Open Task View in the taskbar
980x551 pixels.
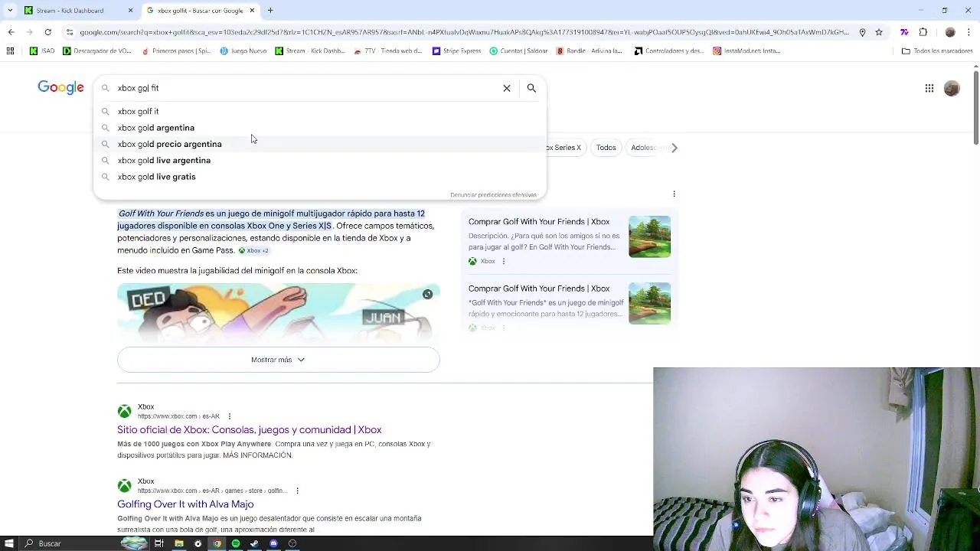point(159,543)
